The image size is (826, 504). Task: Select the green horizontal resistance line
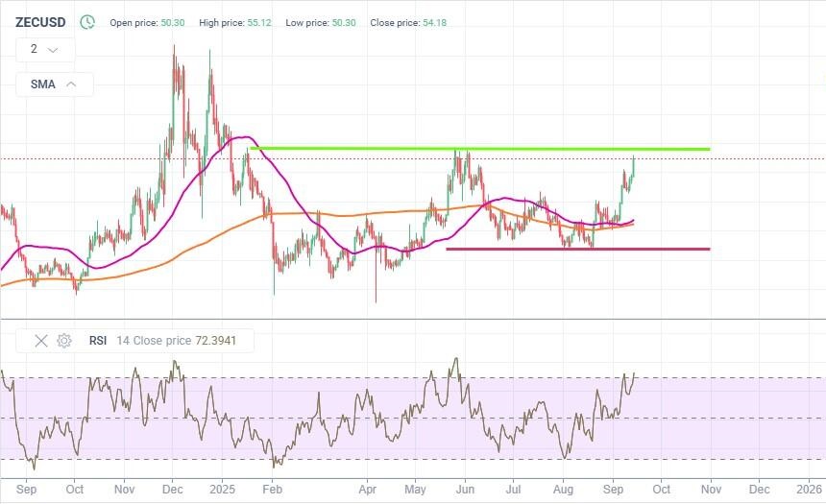pos(480,149)
